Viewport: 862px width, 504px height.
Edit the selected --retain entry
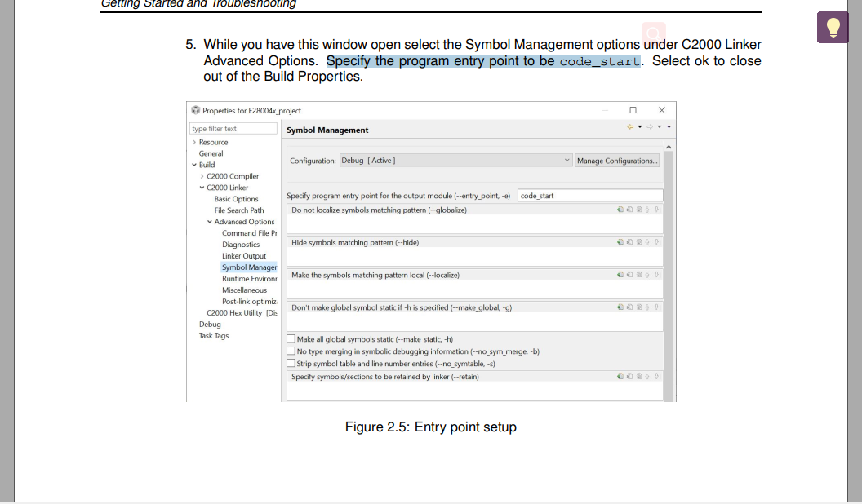coord(639,377)
